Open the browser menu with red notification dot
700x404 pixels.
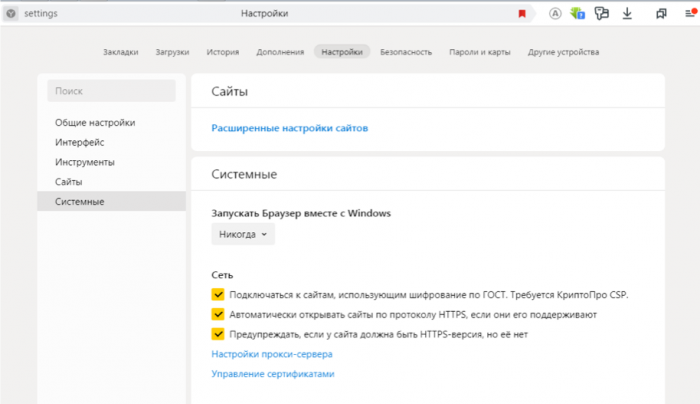click(x=688, y=14)
